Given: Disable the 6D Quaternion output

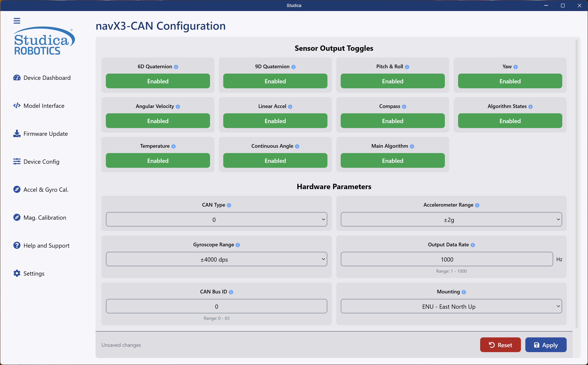Looking at the screenshot, I should pos(158,81).
